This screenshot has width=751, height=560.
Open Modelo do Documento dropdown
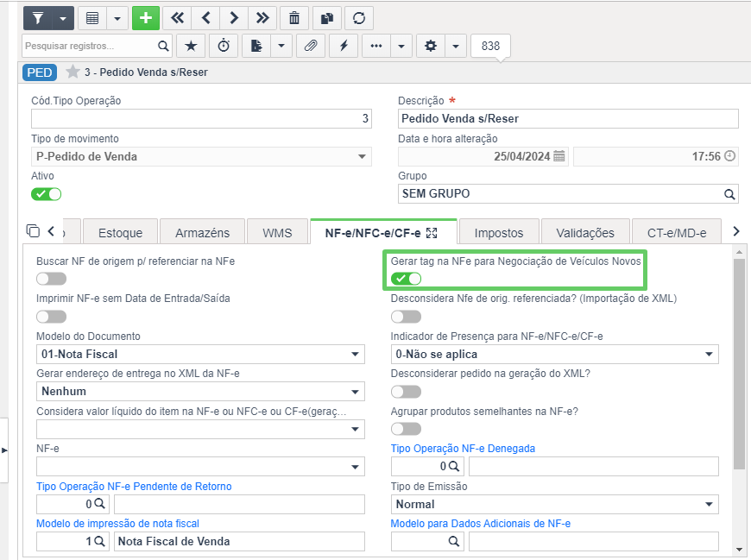[x=200, y=354]
